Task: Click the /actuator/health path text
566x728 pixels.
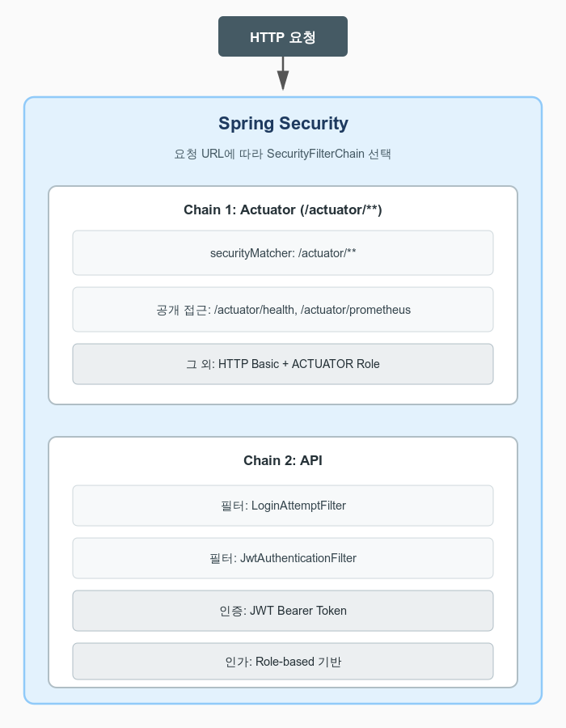Action: (x=260, y=310)
